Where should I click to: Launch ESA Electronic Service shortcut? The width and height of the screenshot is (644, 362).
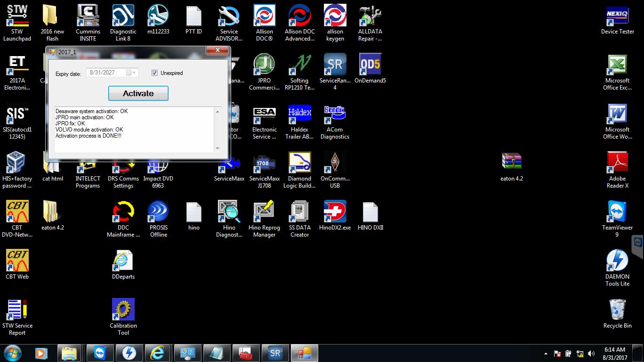264,121
